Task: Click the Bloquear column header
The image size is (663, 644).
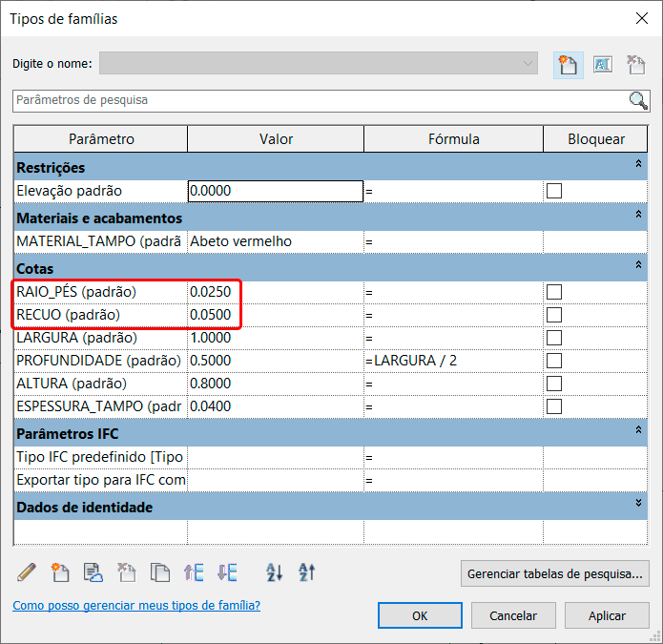Action: pos(596,139)
